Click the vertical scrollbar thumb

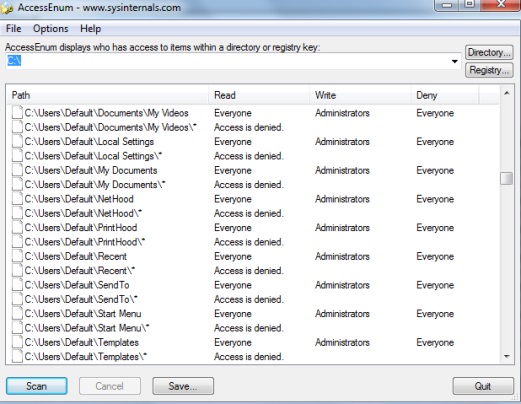tap(507, 178)
